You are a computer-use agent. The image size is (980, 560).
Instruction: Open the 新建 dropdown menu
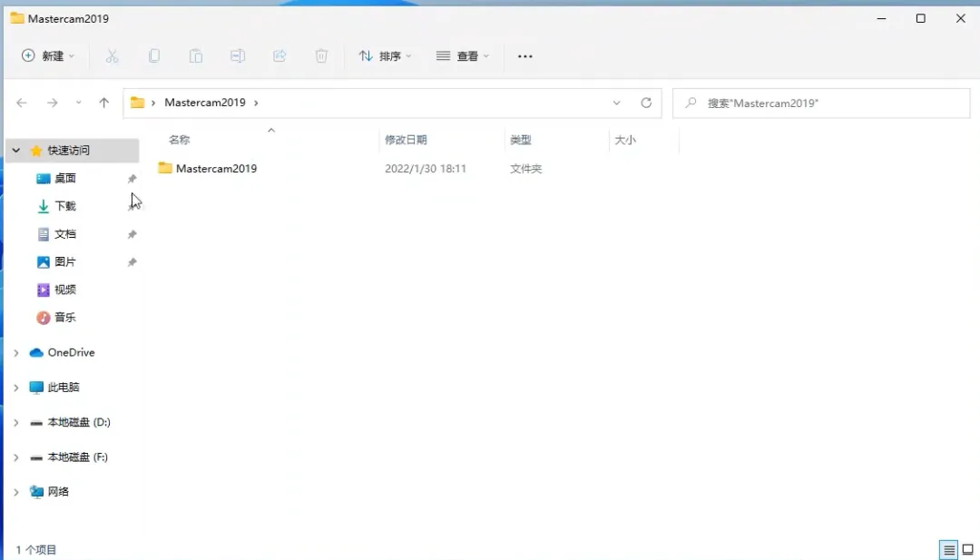pyautogui.click(x=48, y=56)
